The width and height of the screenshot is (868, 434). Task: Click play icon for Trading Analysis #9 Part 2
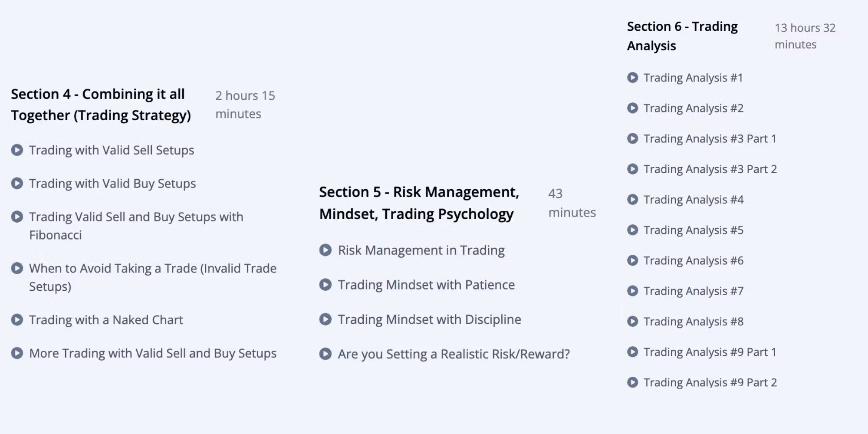633,382
